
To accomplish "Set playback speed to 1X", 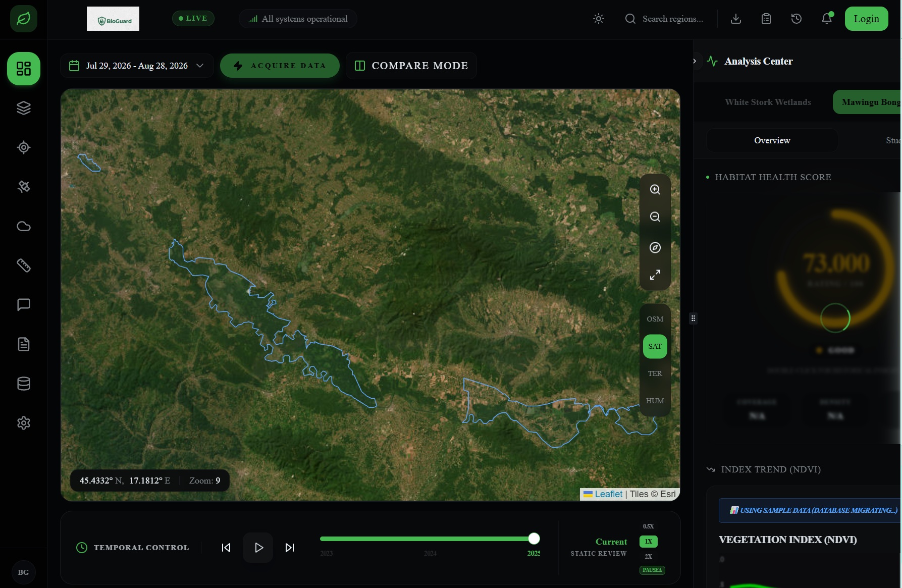I will pyautogui.click(x=649, y=542).
